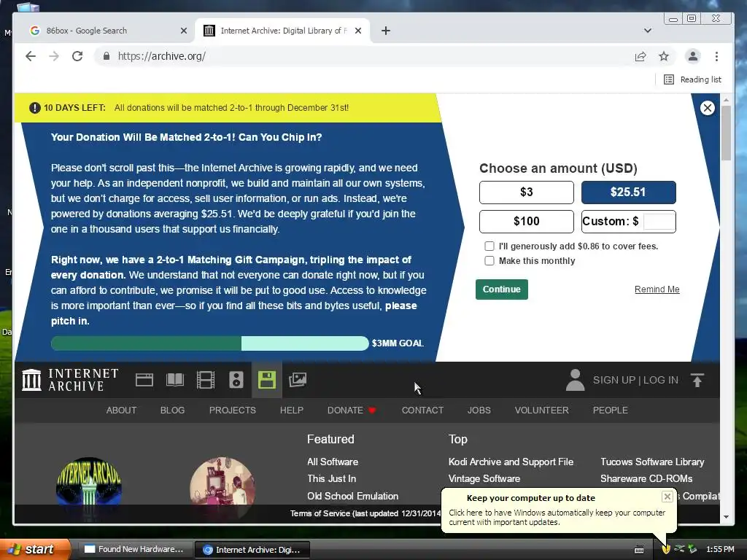Bookmark page with the star icon

click(664, 57)
